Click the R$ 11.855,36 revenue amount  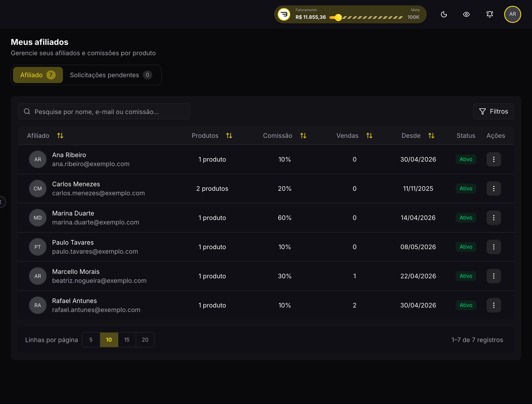tap(310, 17)
